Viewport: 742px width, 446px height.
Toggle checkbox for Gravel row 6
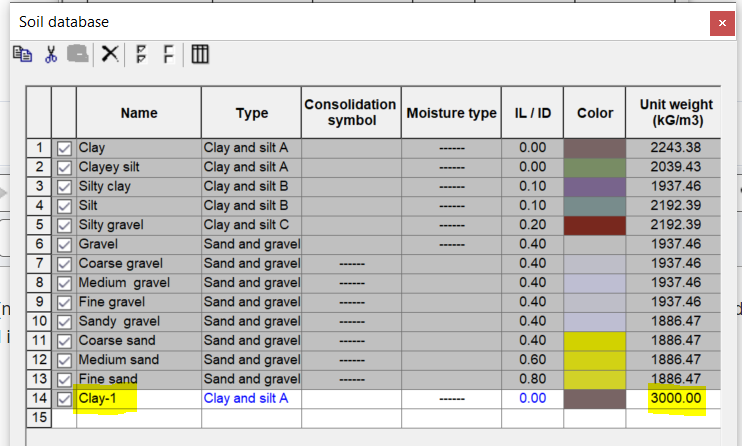tap(64, 245)
